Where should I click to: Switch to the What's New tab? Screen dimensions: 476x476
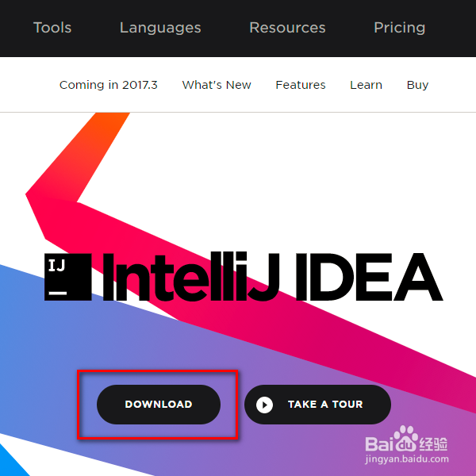[x=217, y=85]
